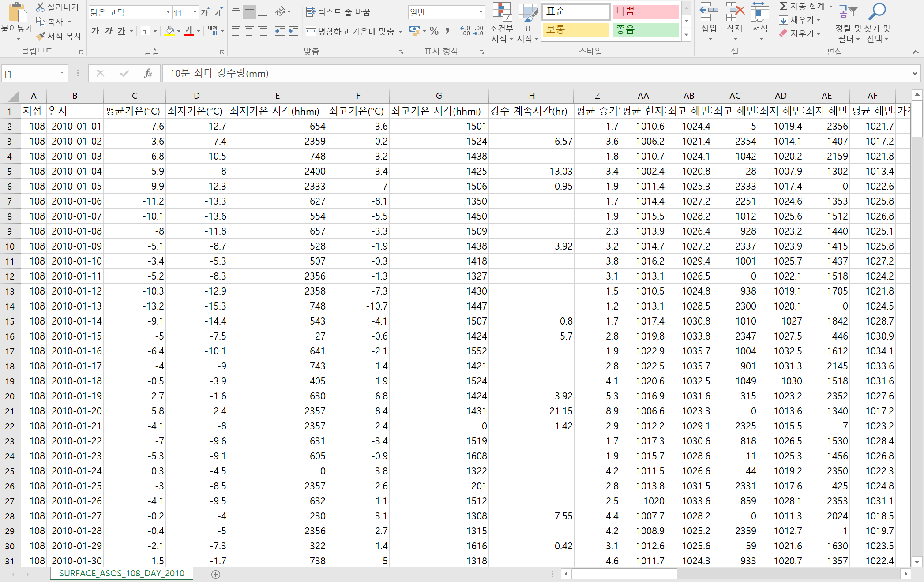Screen dimensions: 924x582
Task: Apply the 나쁨 (Bad) red style swatch
Action: (x=645, y=12)
